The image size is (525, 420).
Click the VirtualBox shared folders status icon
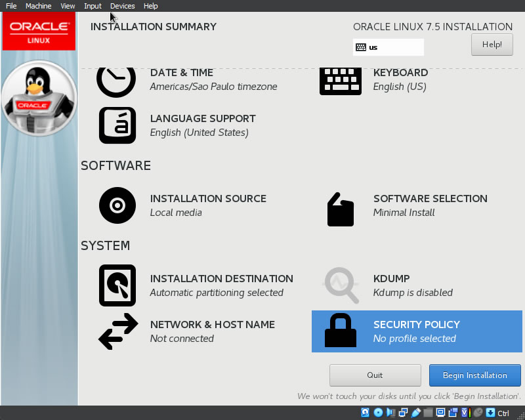(x=428, y=413)
